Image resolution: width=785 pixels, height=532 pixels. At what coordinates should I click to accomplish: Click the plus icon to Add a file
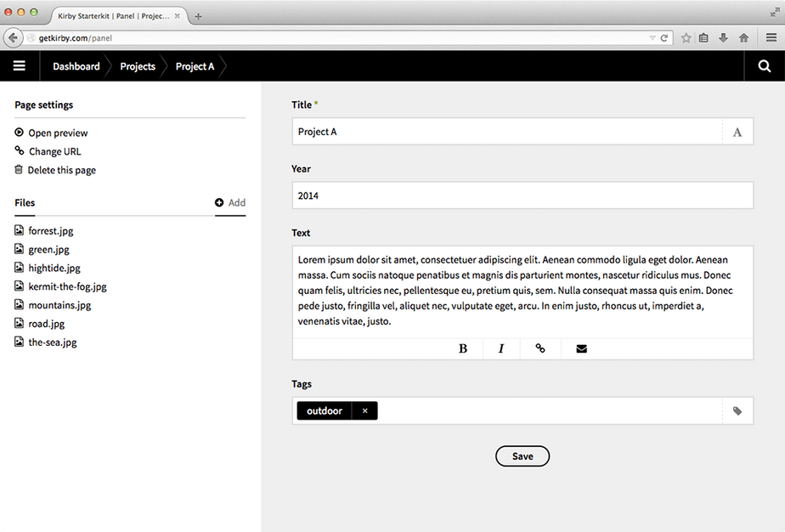219,203
